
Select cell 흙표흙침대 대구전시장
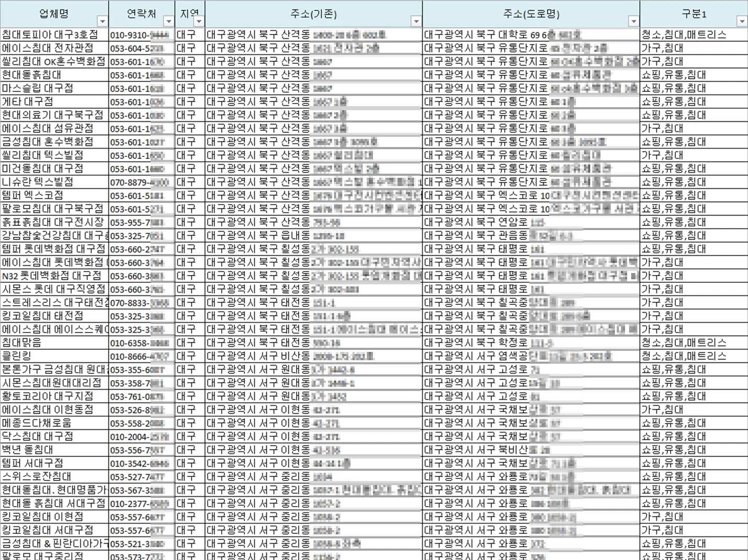pos(54,222)
